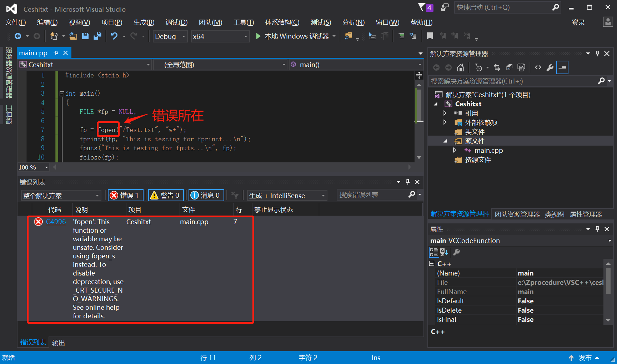Open Properties with the wrench icon
The width and height of the screenshot is (617, 364).
coord(550,67)
